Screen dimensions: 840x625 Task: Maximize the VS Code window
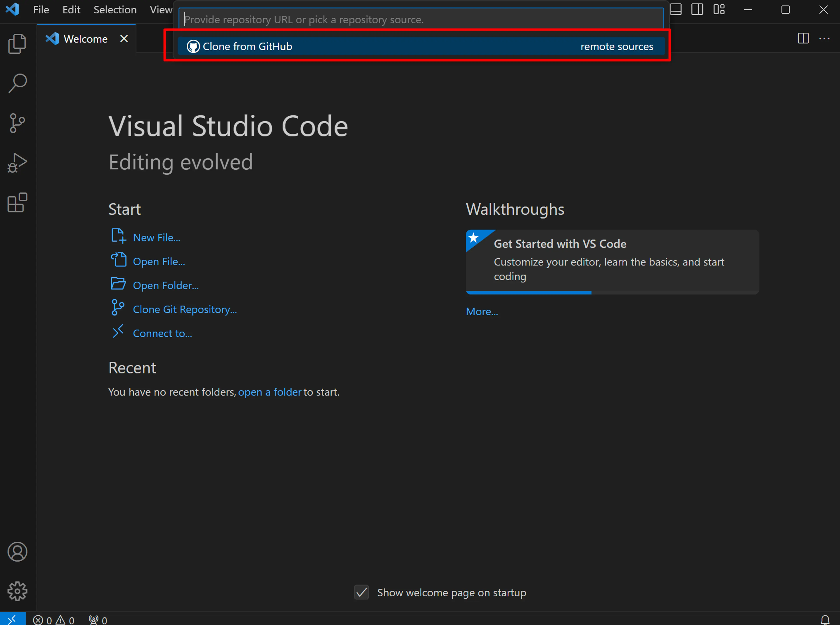coord(786,9)
